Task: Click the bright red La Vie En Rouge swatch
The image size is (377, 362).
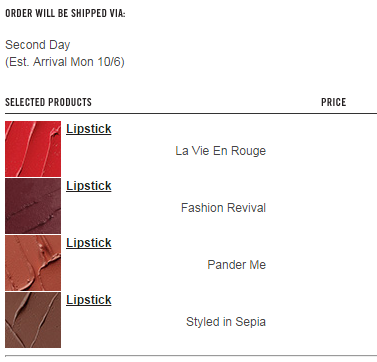Action: (33, 149)
